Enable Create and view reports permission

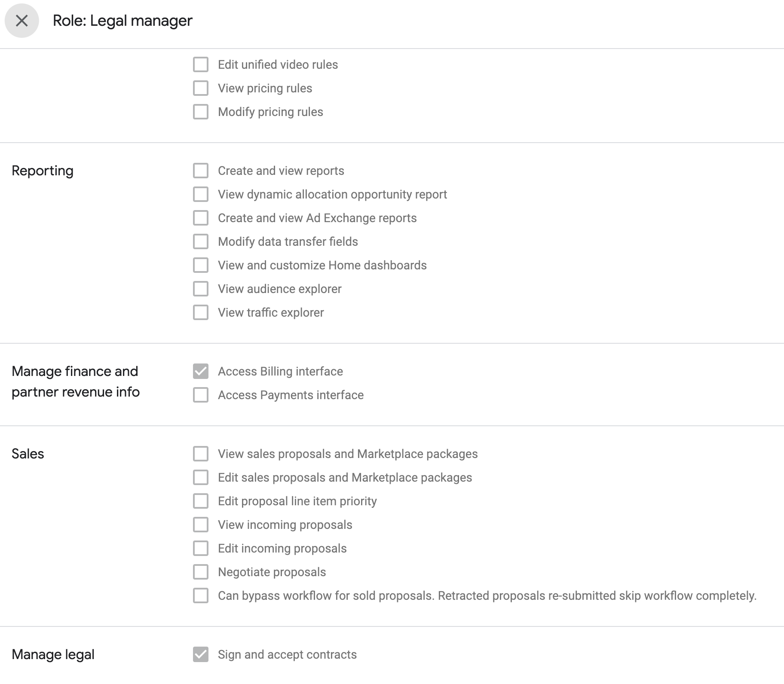click(201, 171)
